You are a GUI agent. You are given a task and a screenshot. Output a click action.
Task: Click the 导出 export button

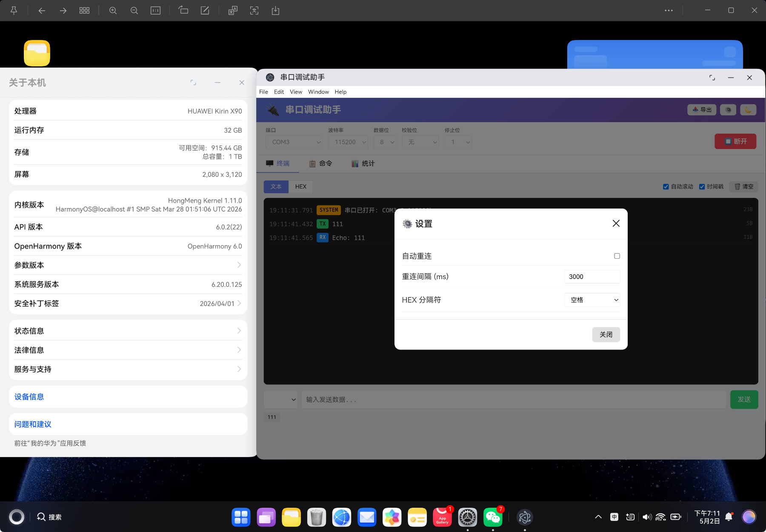pos(702,110)
